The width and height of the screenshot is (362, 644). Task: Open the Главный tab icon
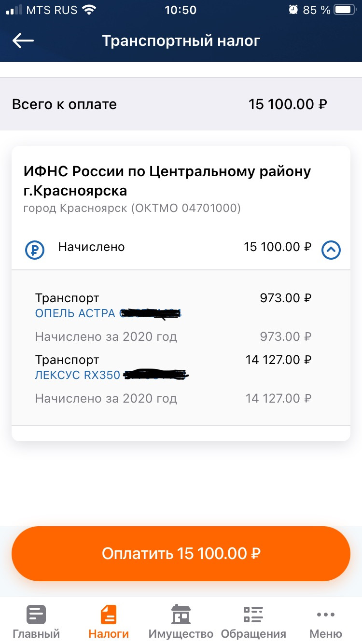[x=36, y=615]
